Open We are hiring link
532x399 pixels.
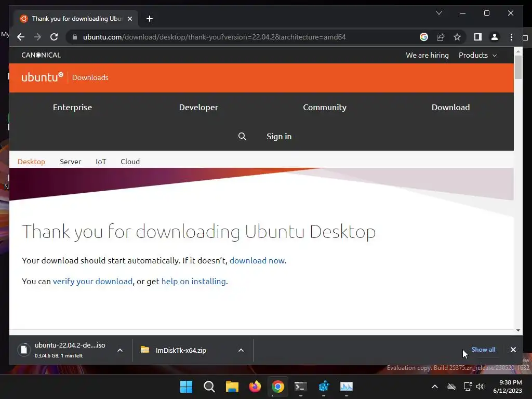(427, 55)
